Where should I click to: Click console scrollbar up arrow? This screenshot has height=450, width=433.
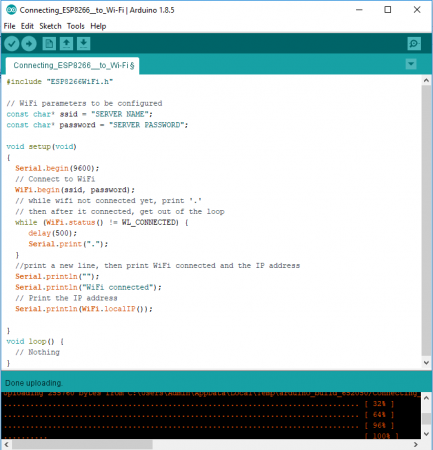pos(426,398)
